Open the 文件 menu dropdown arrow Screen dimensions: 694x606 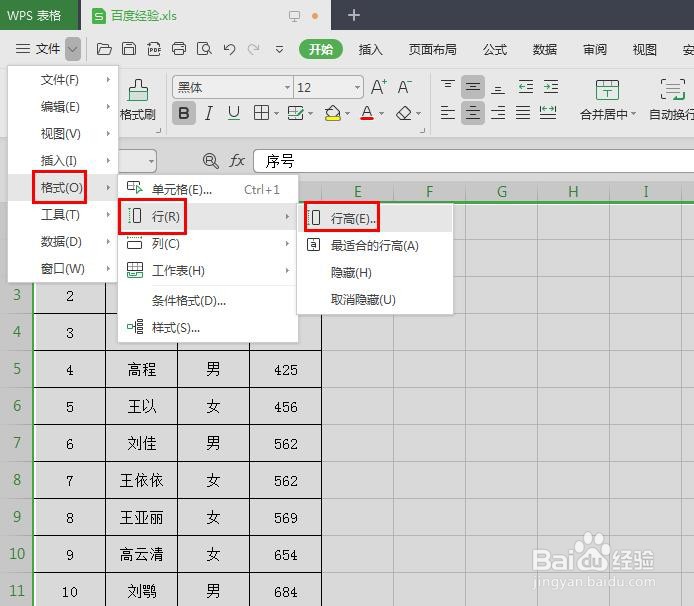73,49
